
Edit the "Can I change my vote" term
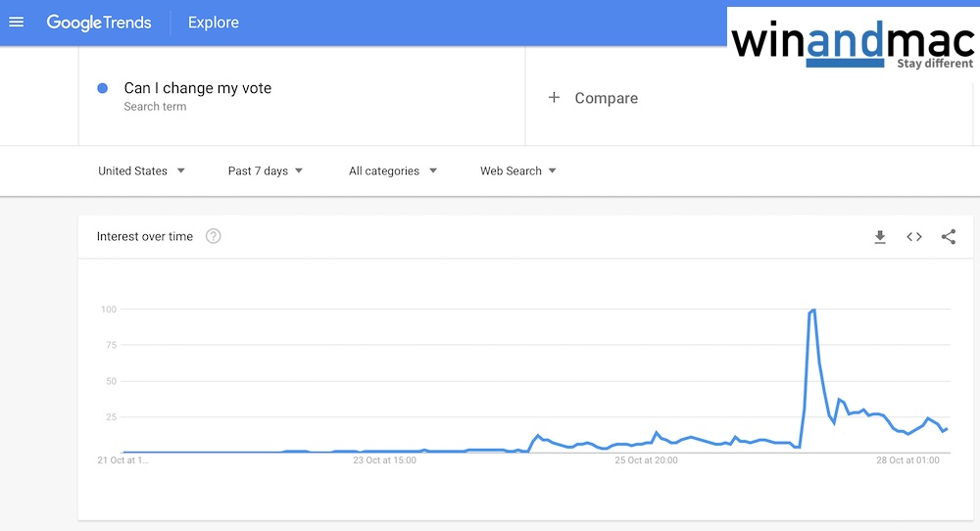[x=198, y=88]
